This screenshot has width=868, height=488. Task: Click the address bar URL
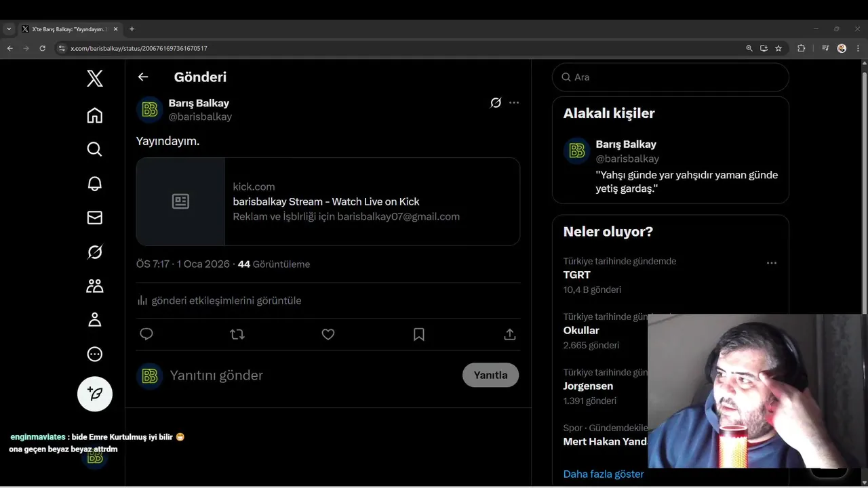point(139,48)
